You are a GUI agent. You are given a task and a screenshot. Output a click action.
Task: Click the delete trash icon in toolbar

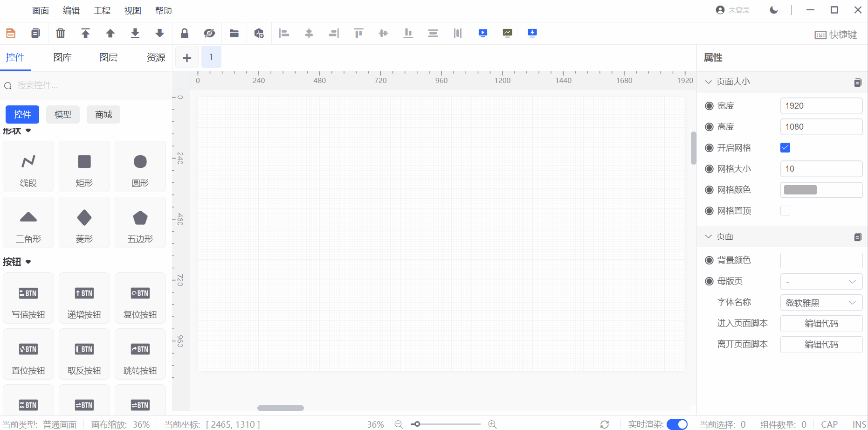[x=61, y=33]
